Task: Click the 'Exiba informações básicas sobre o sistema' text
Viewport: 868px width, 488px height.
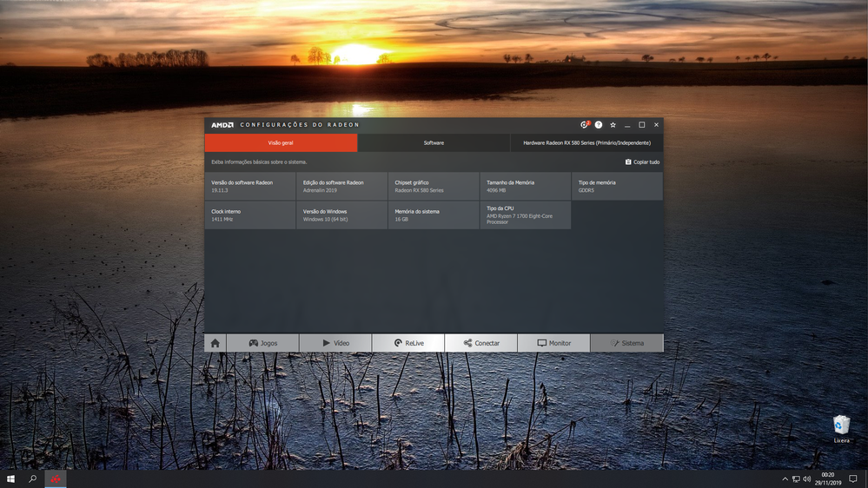Action: tap(259, 162)
